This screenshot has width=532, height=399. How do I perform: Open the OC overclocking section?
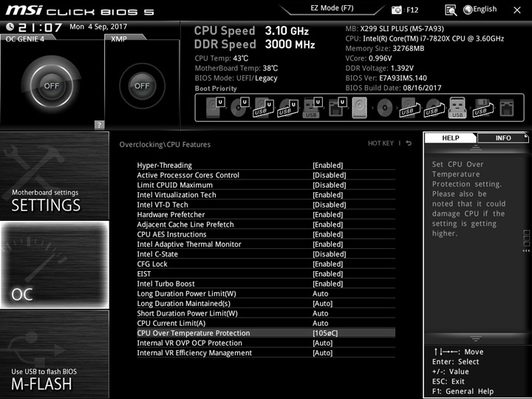55,265
